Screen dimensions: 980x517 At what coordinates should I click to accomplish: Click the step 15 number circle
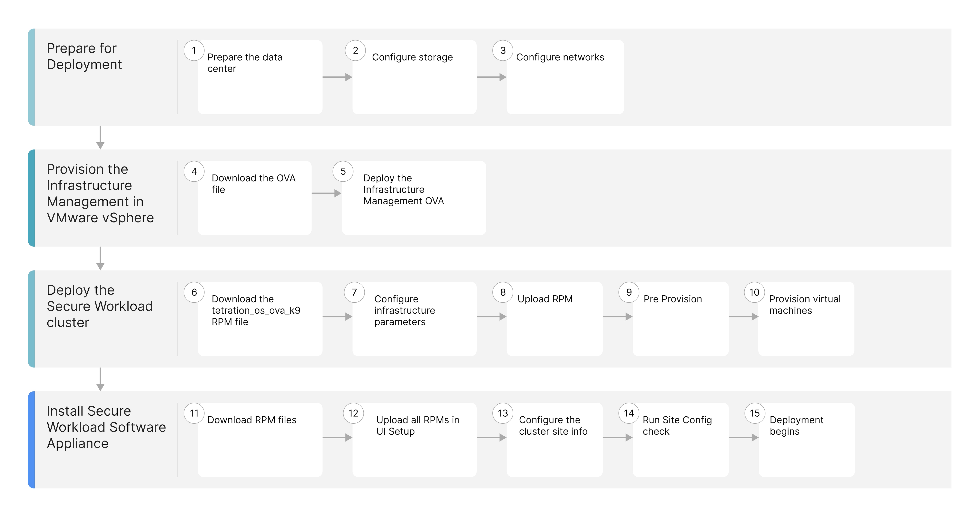755,413
